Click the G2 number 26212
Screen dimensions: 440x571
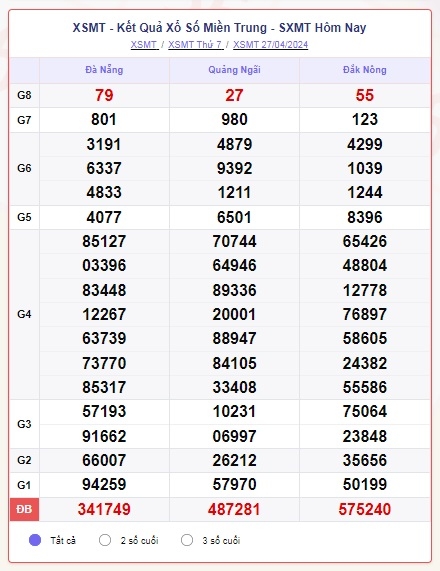pos(234,460)
